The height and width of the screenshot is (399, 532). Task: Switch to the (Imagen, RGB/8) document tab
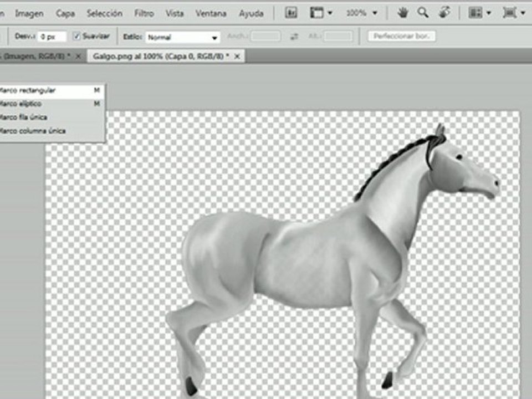35,57
